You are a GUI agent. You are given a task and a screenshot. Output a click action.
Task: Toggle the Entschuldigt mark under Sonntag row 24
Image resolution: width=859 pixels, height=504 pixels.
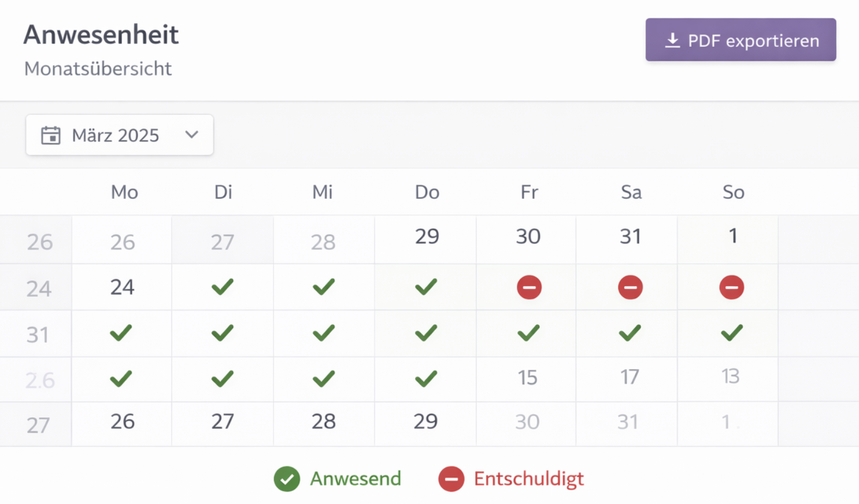point(732,287)
